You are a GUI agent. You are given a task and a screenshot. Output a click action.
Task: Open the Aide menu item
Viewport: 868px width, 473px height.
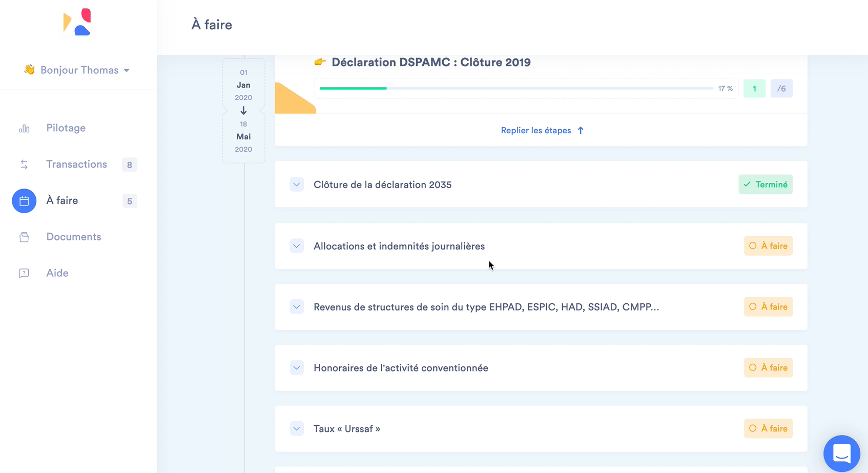[x=57, y=273]
